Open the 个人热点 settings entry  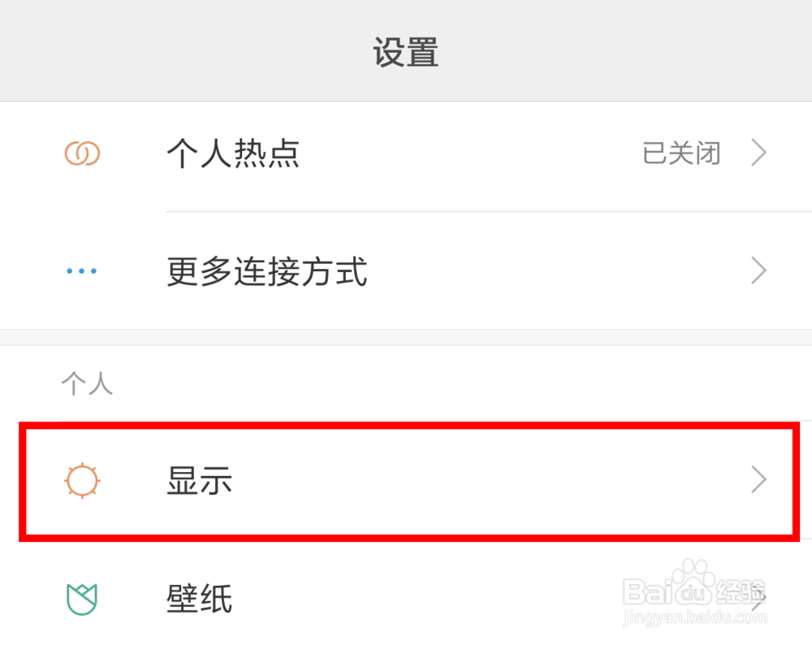(233, 153)
